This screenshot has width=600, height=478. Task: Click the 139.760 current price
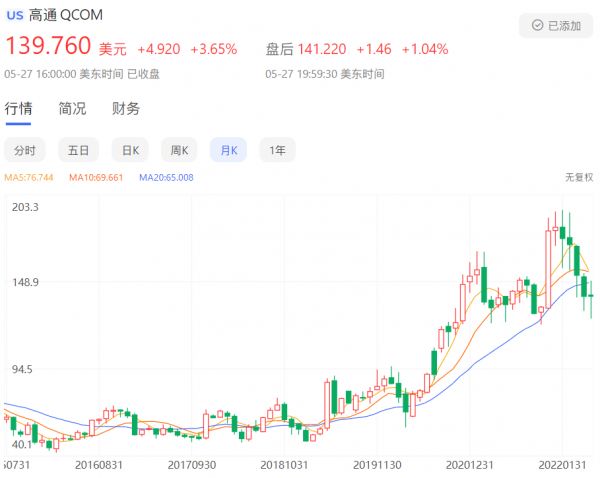tap(49, 48)
